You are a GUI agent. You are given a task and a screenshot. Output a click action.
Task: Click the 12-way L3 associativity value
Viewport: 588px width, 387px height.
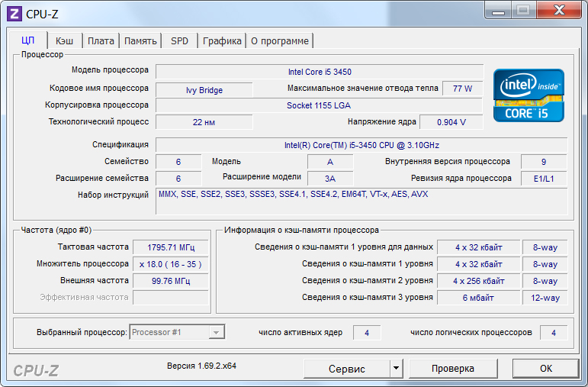[x=545, y=298]
